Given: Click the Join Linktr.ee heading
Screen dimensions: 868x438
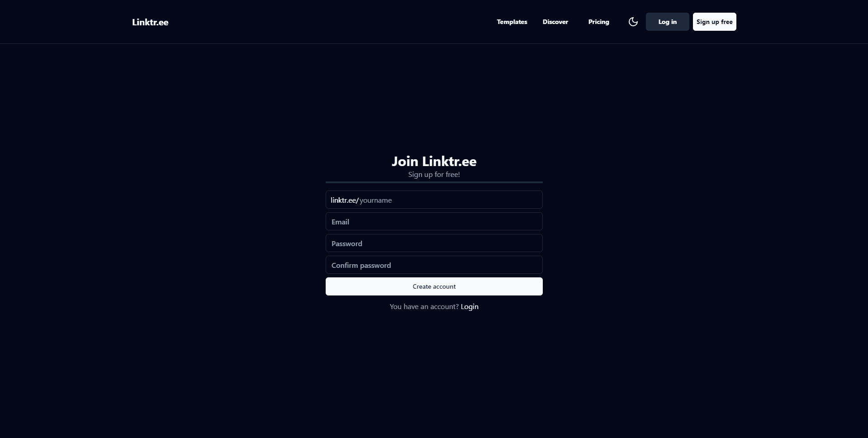Looking at the screenshot, I should point(434,161).
